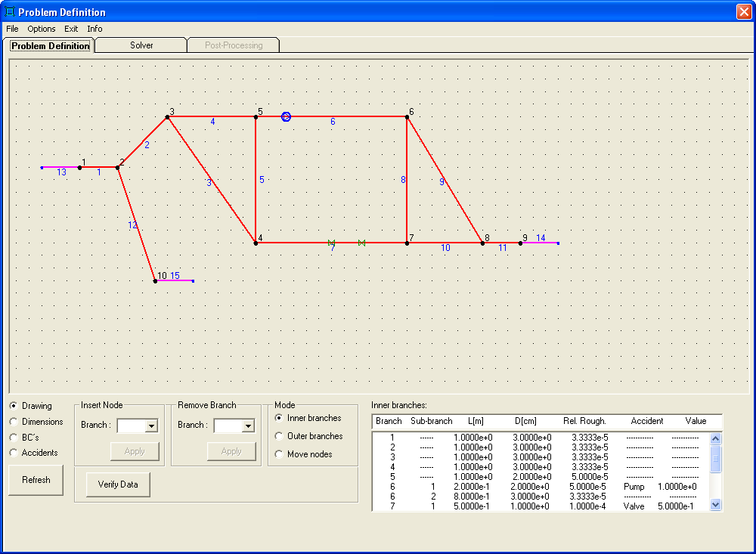This screenshot has height=554, width=756.
Task: Select node 4 at the bottom junction
Action: pos(256,243)
